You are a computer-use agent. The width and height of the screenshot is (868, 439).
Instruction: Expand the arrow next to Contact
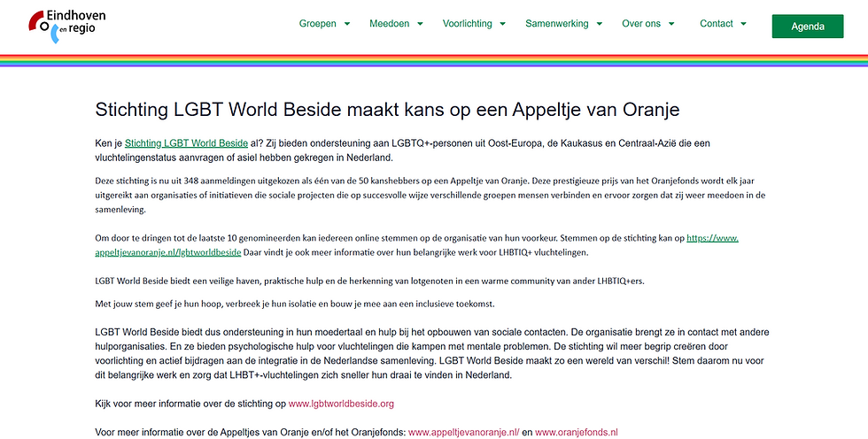tap(743, 24)
